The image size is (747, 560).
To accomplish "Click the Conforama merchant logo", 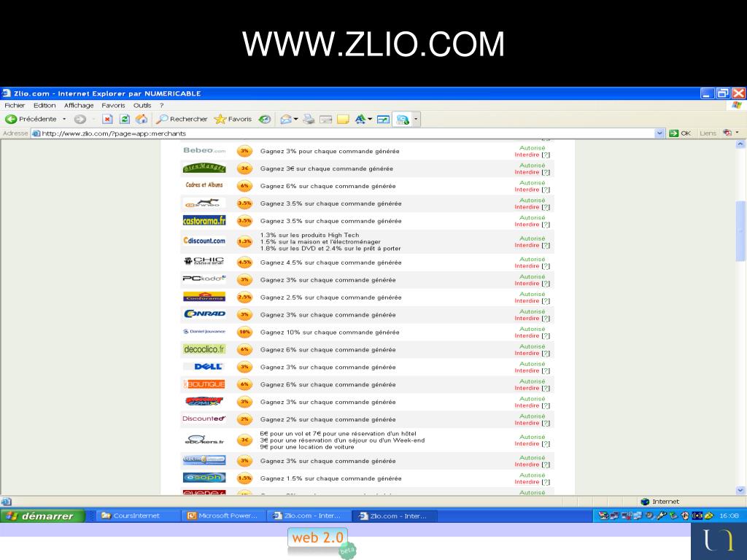I will 204,297.
